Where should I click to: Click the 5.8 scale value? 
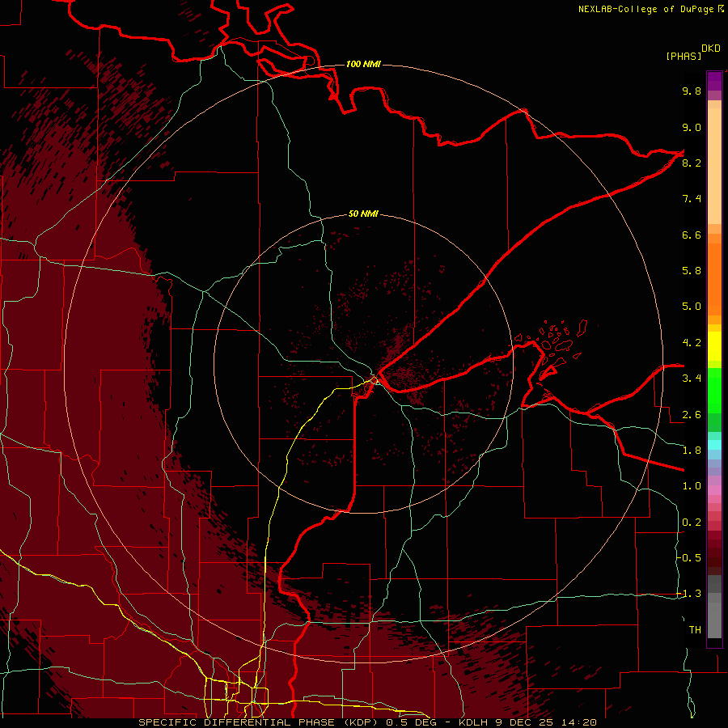(692, 271)
